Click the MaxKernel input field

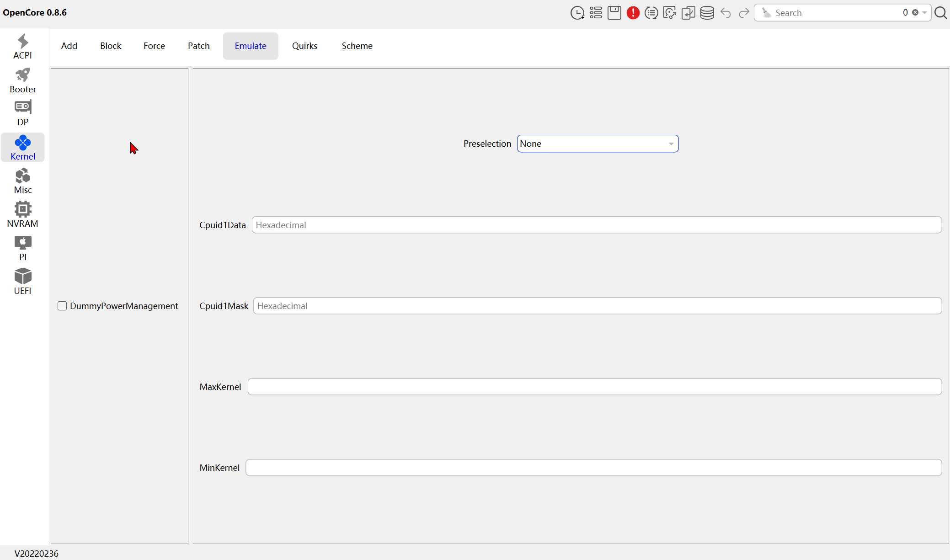pos(594,387)
